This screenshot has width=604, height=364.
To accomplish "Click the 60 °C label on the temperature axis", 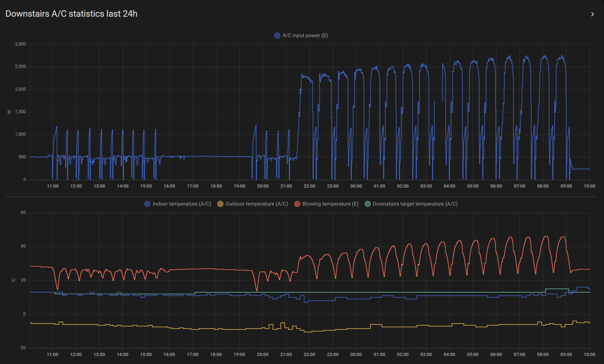I will (x=23, y=212).
